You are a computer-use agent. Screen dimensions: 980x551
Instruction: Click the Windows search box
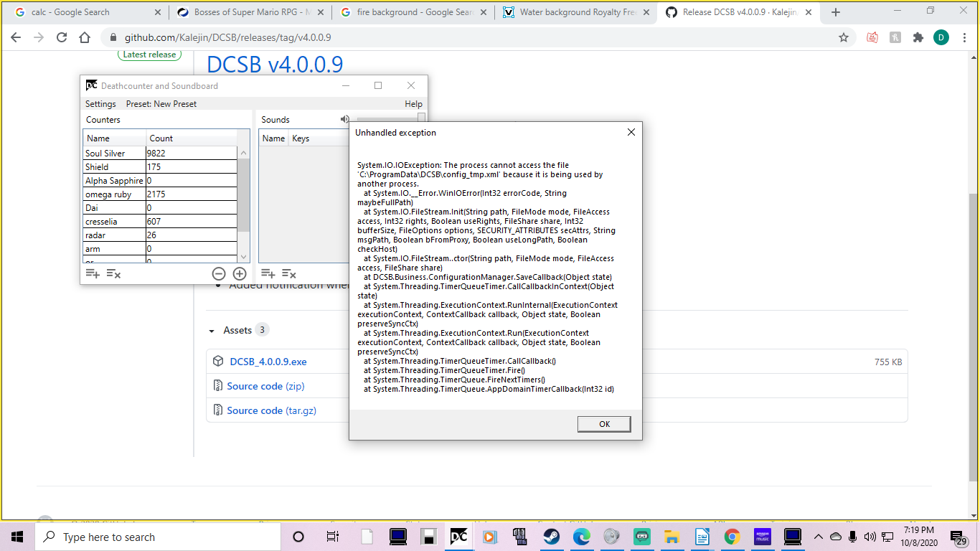158,537
